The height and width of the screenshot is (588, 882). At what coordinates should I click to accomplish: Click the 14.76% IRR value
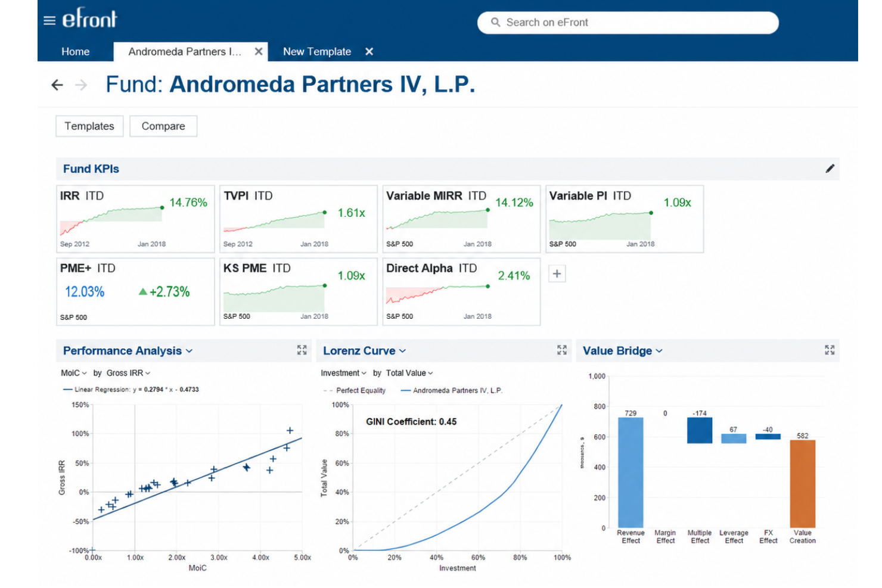(x=188, y=203)
